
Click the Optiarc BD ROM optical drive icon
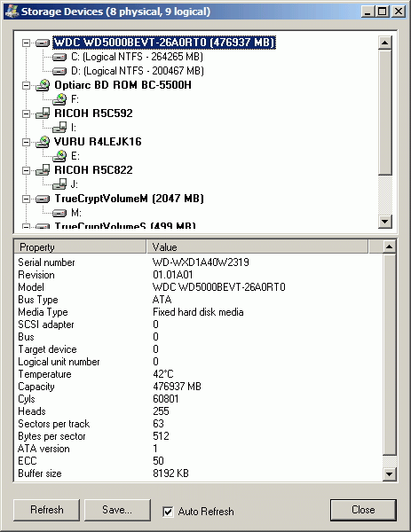tap(43, 85)
